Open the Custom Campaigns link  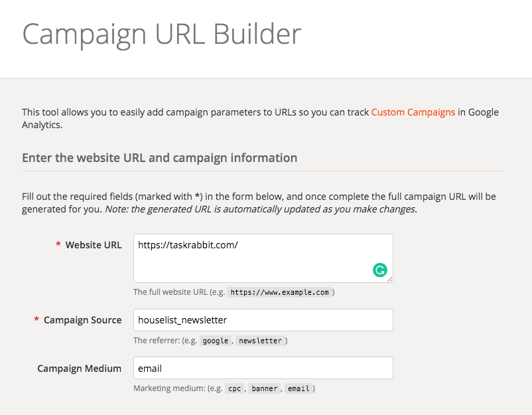[413, 112]
